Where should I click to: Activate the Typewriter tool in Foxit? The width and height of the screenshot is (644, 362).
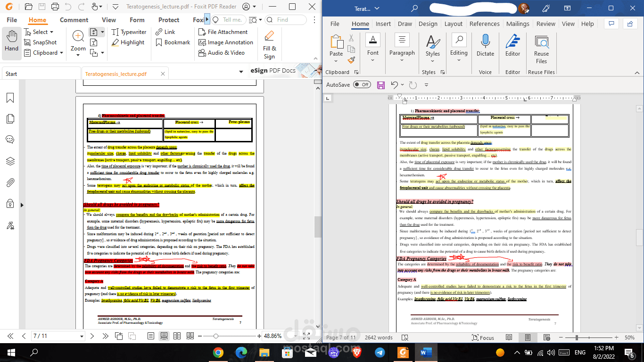click(x=129, y=32)
